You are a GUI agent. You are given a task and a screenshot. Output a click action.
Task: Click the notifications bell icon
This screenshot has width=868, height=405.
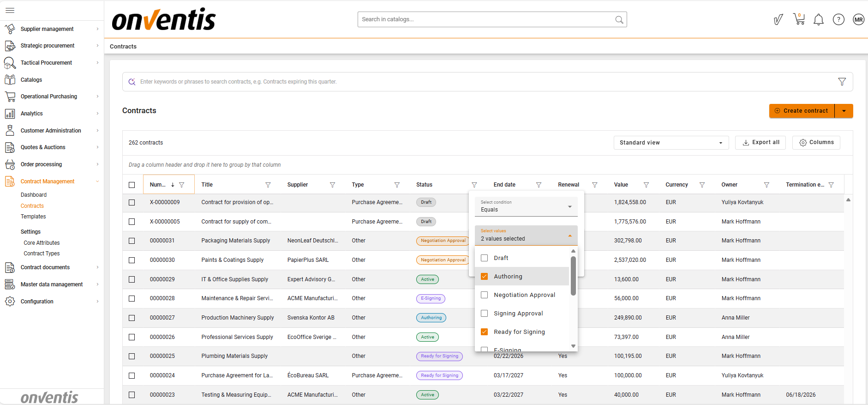coord(819,19)
